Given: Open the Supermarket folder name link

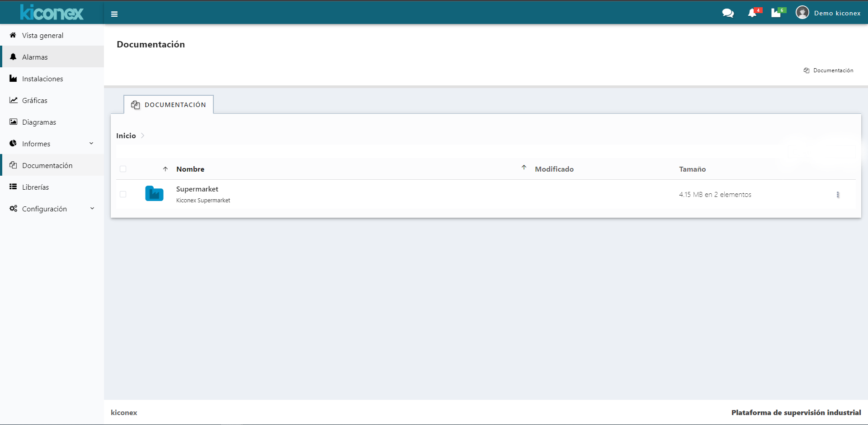Looking at the screenshot, I should pos(197,189).
